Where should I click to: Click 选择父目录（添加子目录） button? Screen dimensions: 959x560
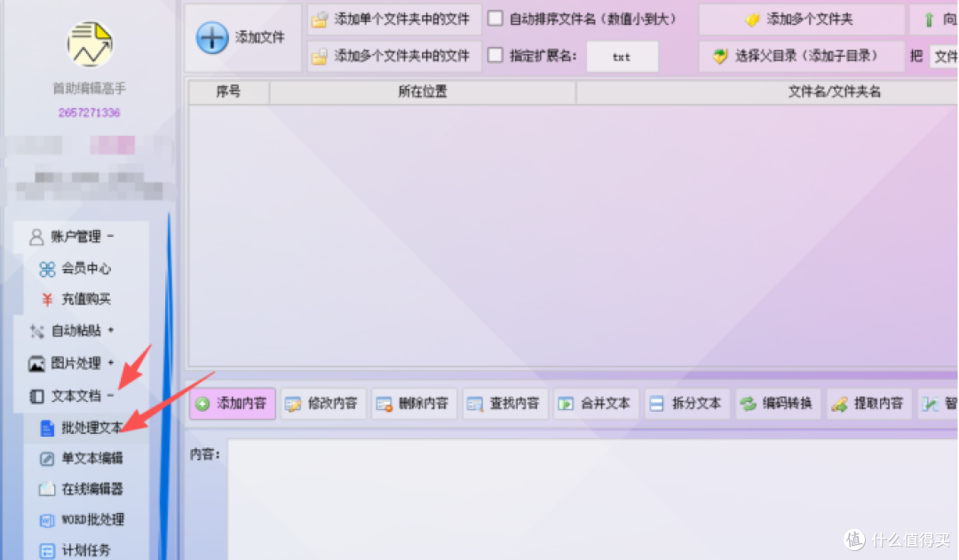coord(802,56)
